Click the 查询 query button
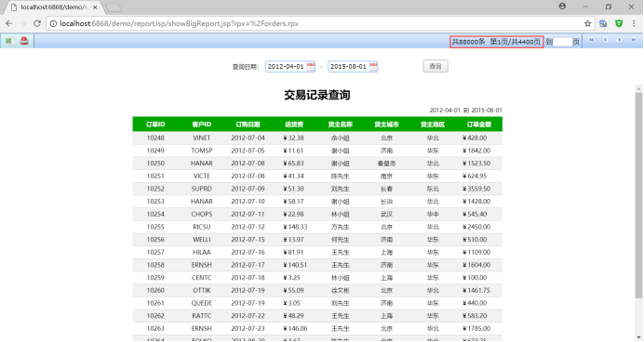The image size is (644, 342). 436,66
